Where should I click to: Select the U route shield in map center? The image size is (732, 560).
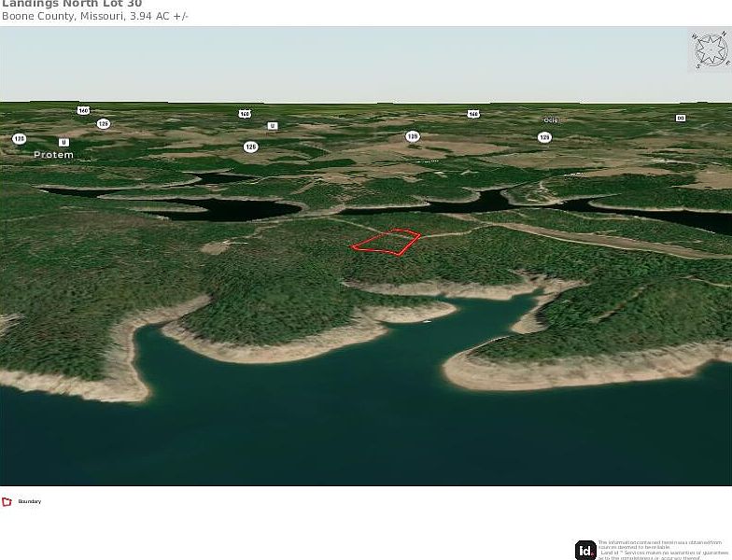pos(273,125)
